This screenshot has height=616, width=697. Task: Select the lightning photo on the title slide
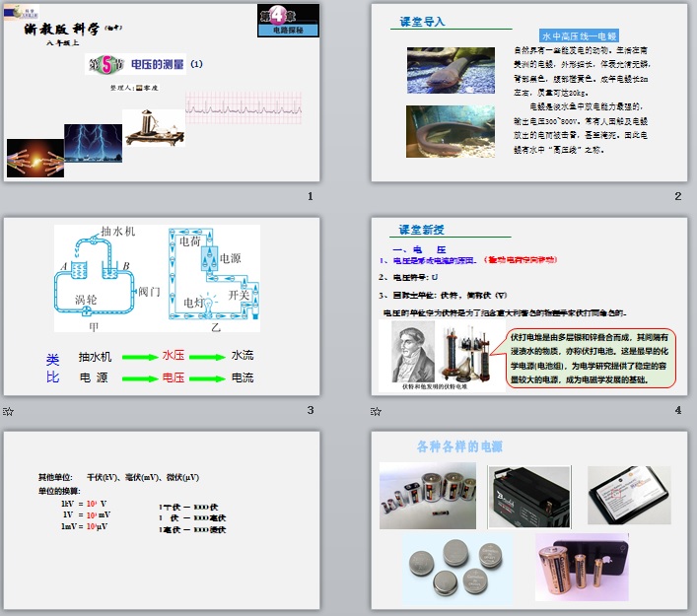tap(94, 143)
